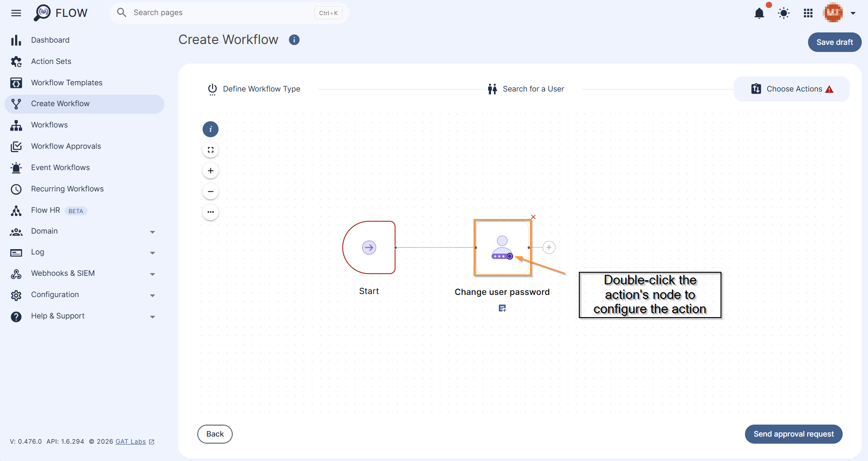Open the notifications bell

pyautogui.click(x=759, y=13)
